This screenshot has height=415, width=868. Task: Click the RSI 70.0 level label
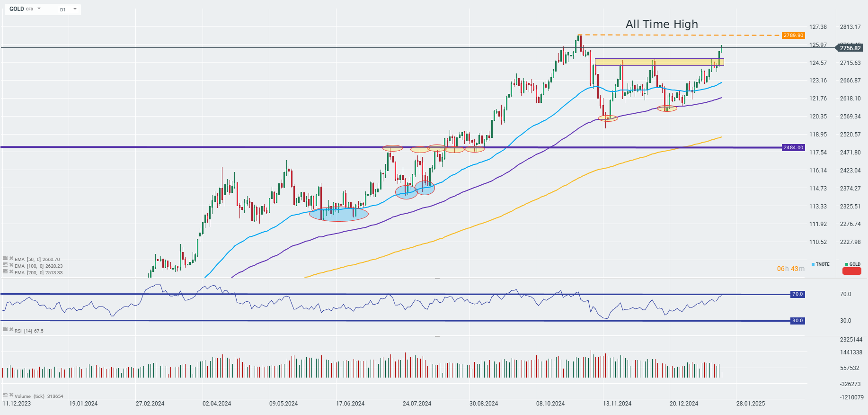(797, 294)
